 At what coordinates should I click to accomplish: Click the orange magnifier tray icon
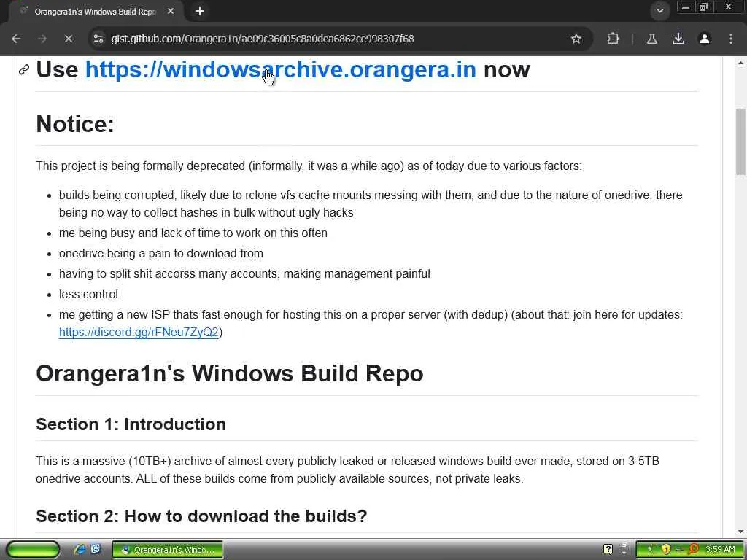pyautogui.click(x=693, y=550)
